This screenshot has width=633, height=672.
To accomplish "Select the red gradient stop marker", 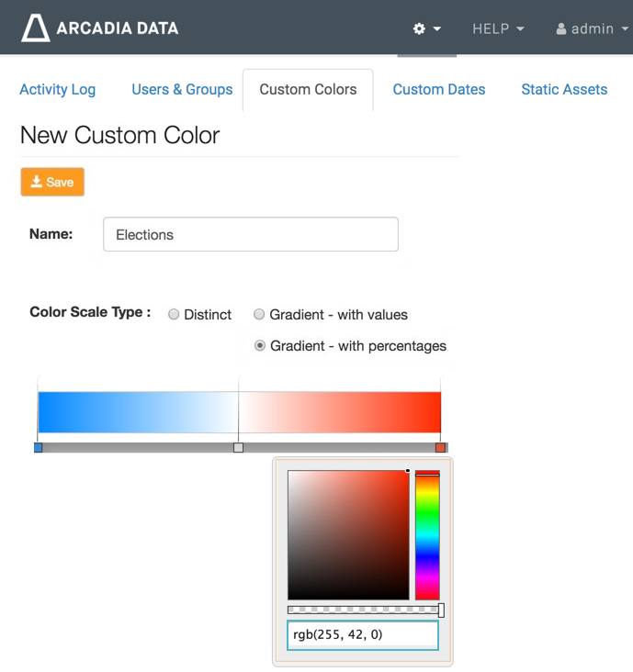I will pyautogui.click(x=440, y=447).
